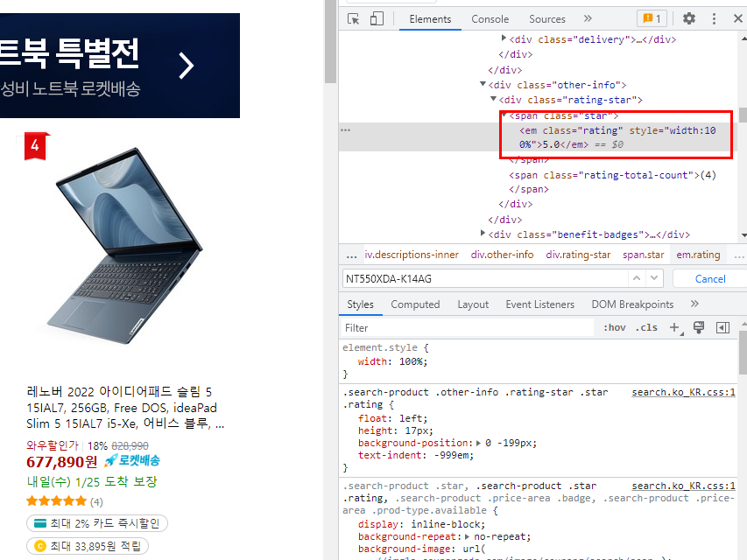
Task: Edit the width: 100% value
Action: pyautogui.click(x=410, y=361)
